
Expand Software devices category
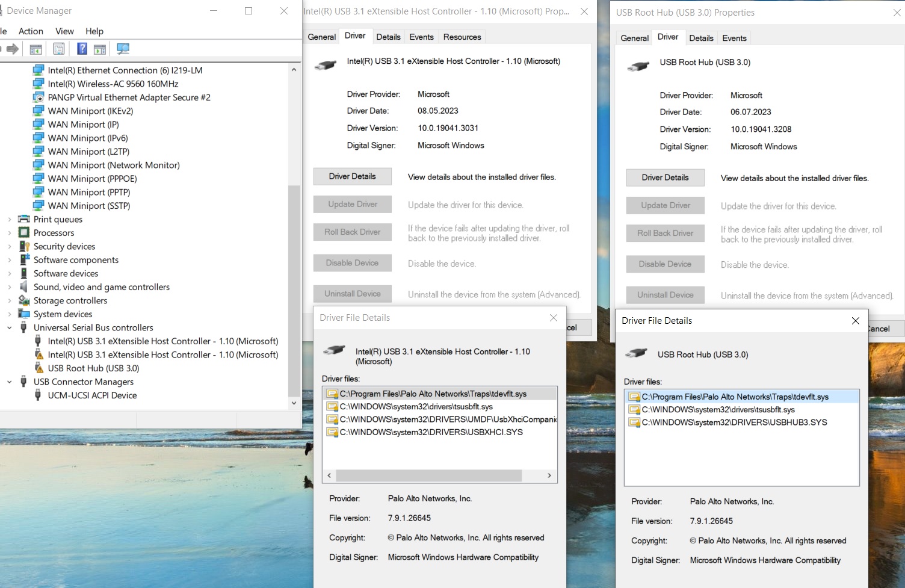click(9, 274)
